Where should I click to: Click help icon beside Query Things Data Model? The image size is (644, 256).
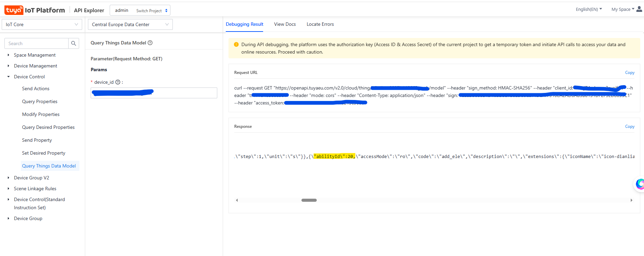tap(150, 43)
